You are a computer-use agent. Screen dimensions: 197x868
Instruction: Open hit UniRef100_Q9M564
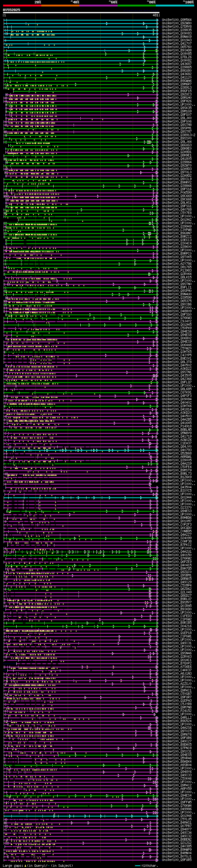[176, 20]
